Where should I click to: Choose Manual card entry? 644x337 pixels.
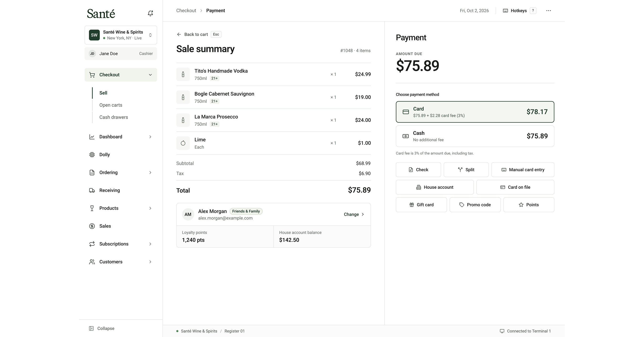point(523,170)
